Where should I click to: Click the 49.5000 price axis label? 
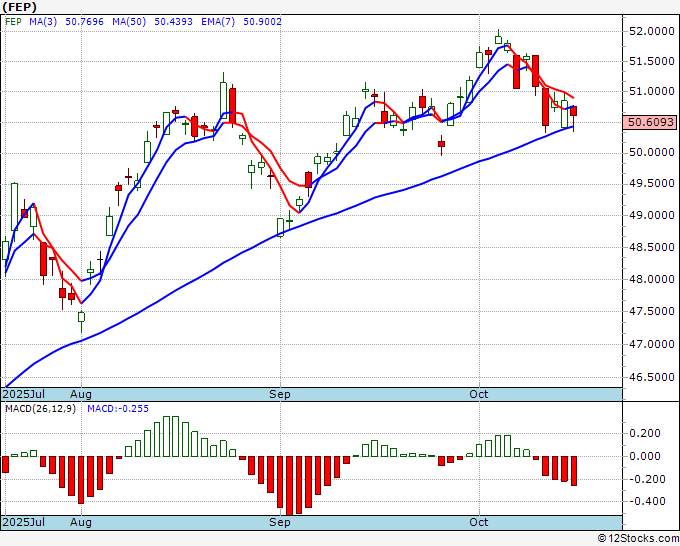[652, 183]
